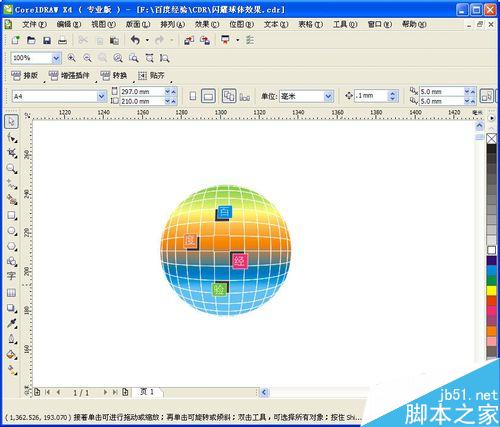Image resolution: width=500 pixels, height=427 pixels.
Task: Toggle apply layout to all pages
Action: 229,96
